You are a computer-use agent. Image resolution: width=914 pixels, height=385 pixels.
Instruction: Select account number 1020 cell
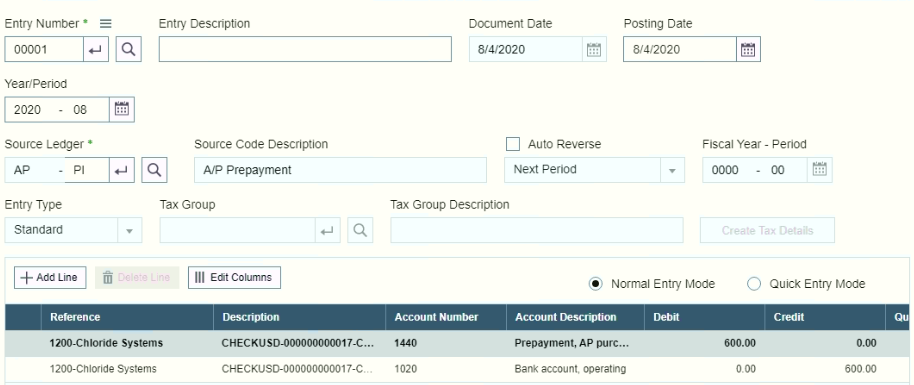446,369
